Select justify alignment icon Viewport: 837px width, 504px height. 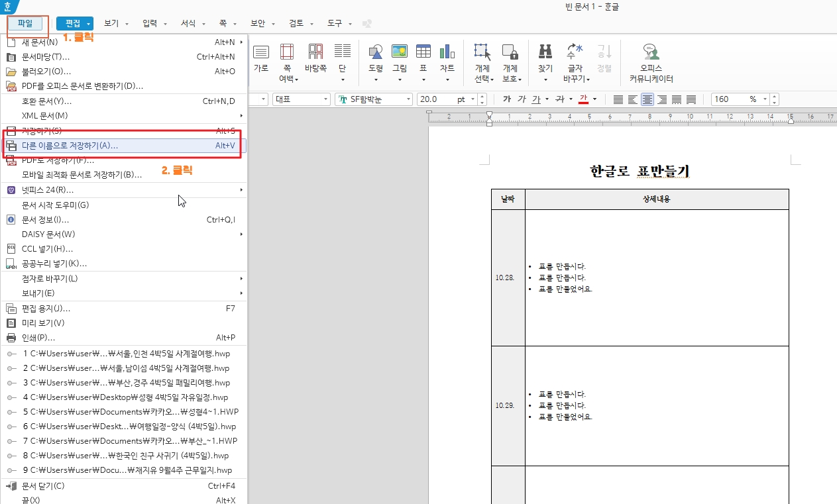click(x=618, y=99)
